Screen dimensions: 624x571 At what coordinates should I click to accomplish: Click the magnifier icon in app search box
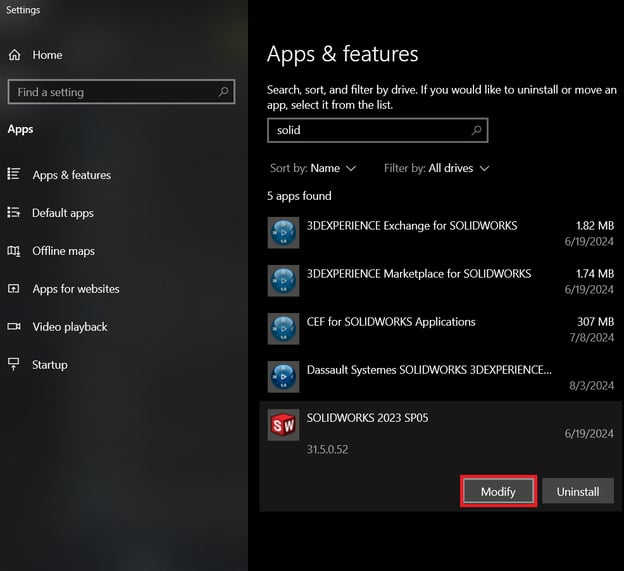(477, 130)
